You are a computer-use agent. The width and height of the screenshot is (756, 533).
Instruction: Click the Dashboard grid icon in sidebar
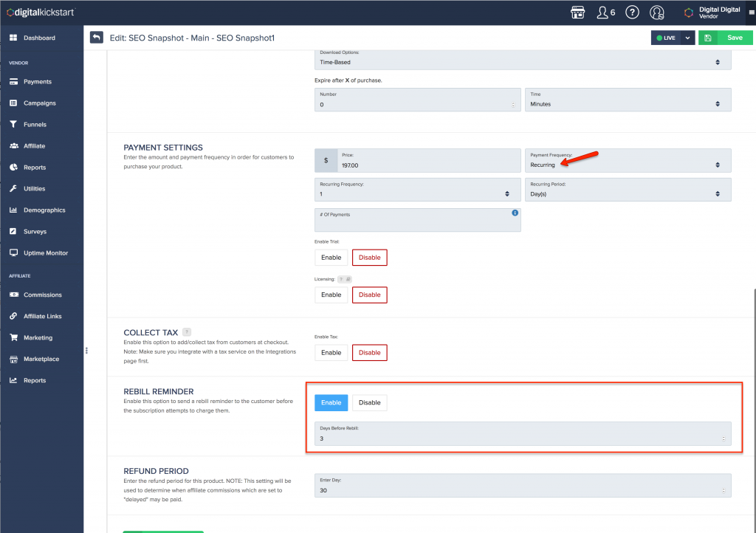13,38
